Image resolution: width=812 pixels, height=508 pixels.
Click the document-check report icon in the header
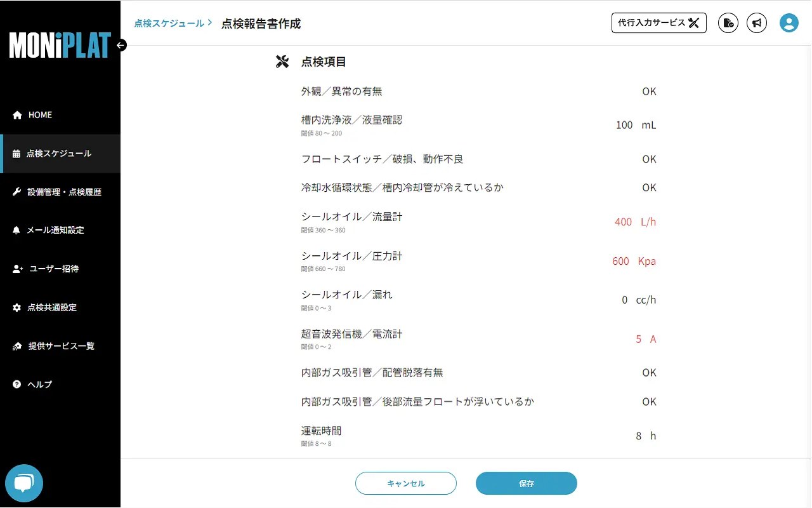(728, 23)
